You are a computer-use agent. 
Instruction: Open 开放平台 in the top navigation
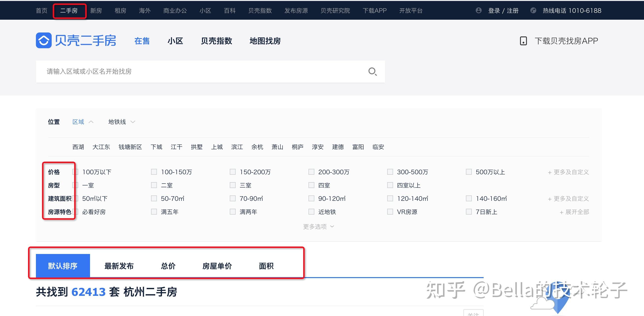point(411,11)
